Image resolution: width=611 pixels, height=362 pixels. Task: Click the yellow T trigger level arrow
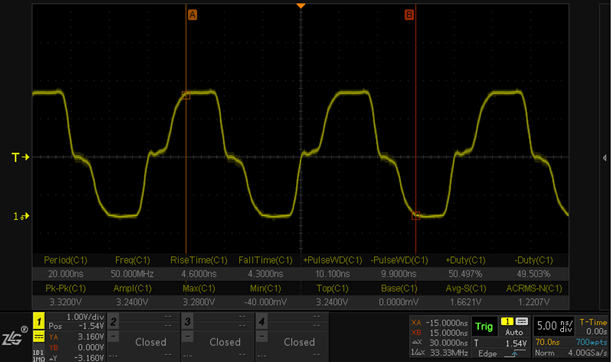20,157
